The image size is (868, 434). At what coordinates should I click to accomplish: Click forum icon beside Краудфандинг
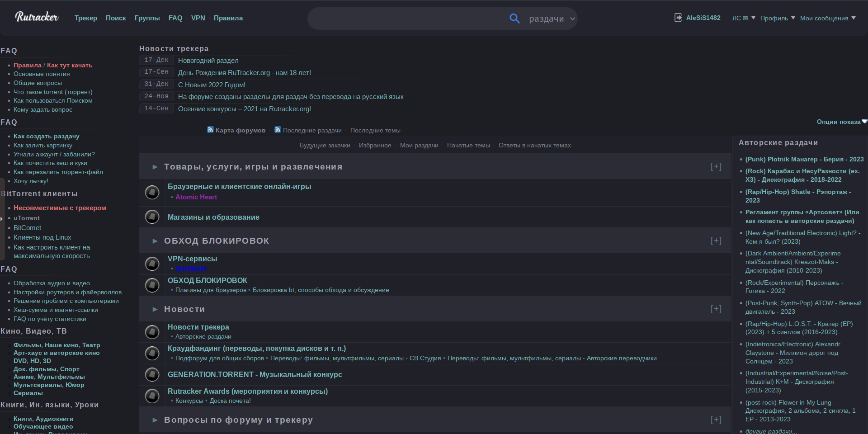point(152,353)
